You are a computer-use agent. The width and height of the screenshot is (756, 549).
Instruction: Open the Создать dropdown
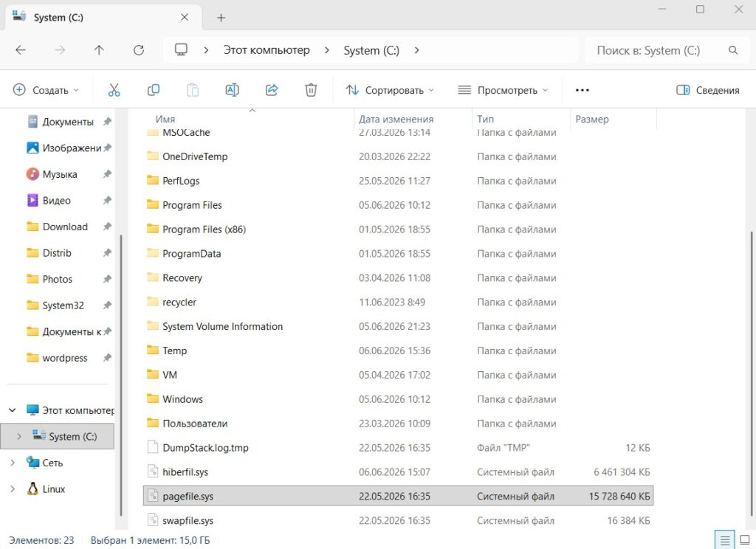pyautogui.click(x=46, y=90)
